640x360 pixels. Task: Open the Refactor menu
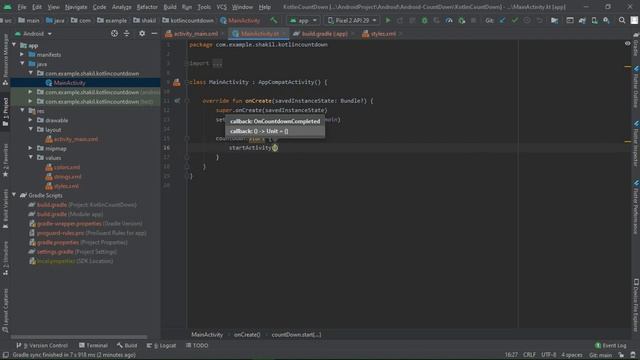[147, 7]
